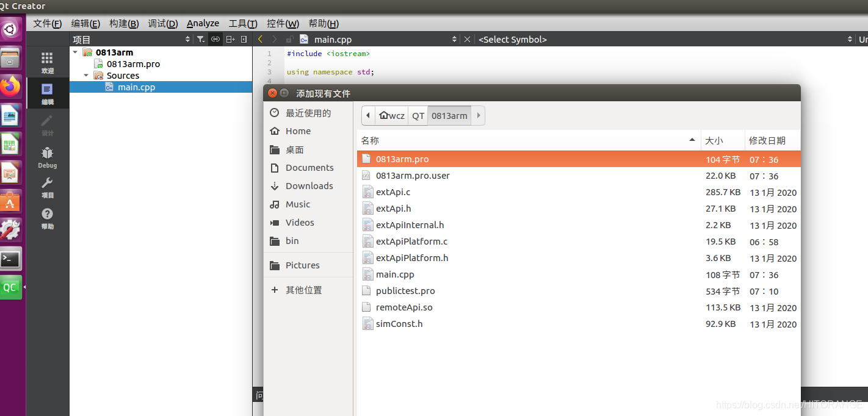Go back with the editor back arrow

coord(260,39)
